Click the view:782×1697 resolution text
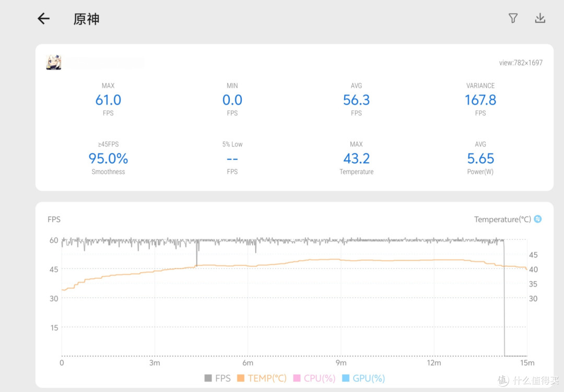564x392 pixels. (x=521, y=63)
